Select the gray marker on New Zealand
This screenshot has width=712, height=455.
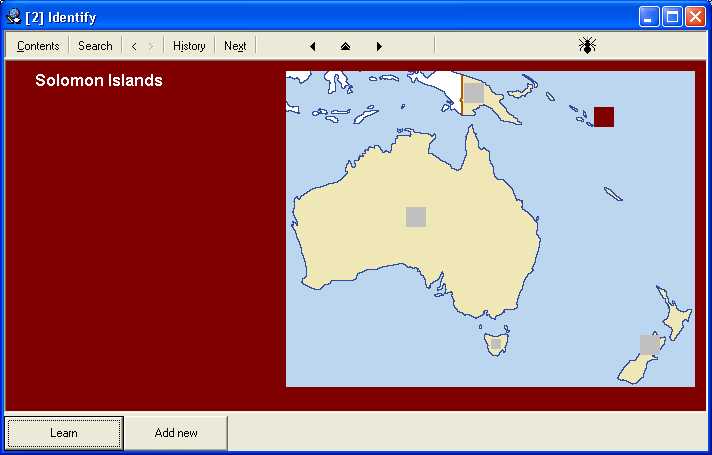pyautogui.click(x=650, y=344)
